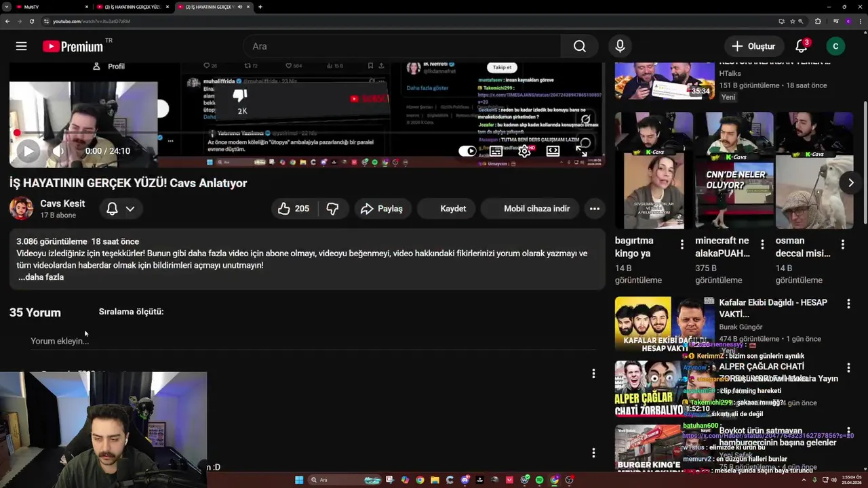Viewport: 868px width, 488px height.
Task: Click YouTube search 'Ara' input field
Action: coord(402,46)
